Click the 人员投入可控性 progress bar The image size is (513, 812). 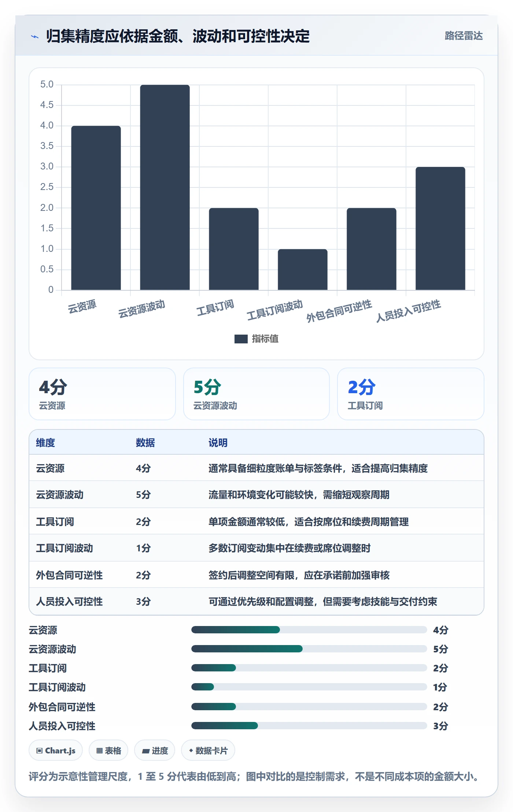click(x=309, y=726)
